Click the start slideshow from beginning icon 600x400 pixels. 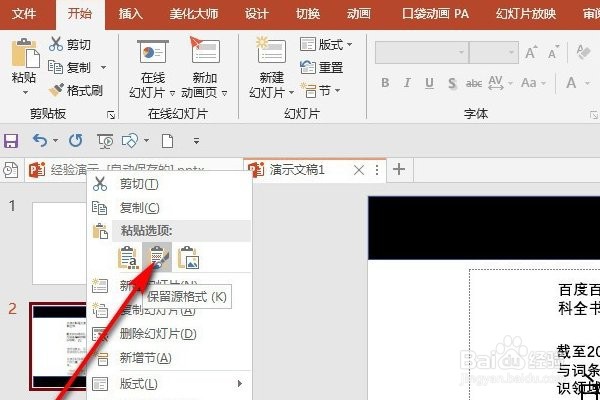point(104,141)
